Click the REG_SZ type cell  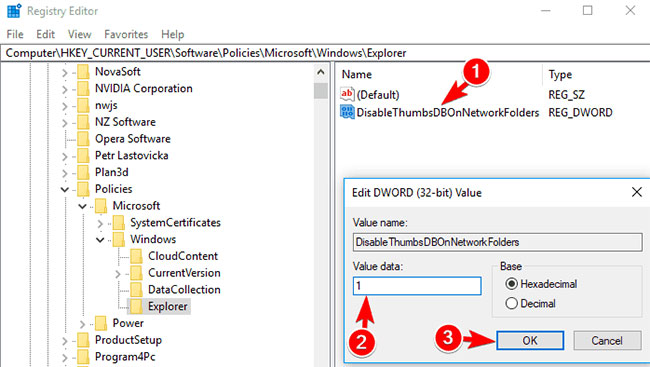point(566,95)
